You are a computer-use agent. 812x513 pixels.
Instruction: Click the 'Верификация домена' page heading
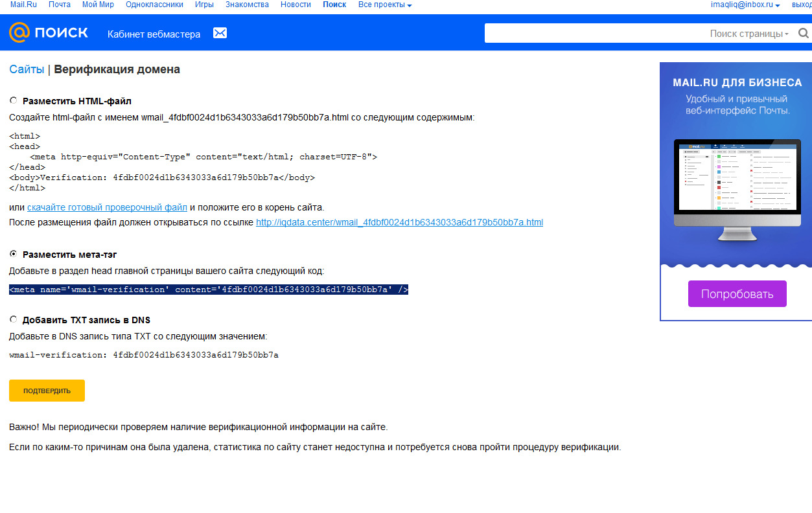[x=117, y=69]
